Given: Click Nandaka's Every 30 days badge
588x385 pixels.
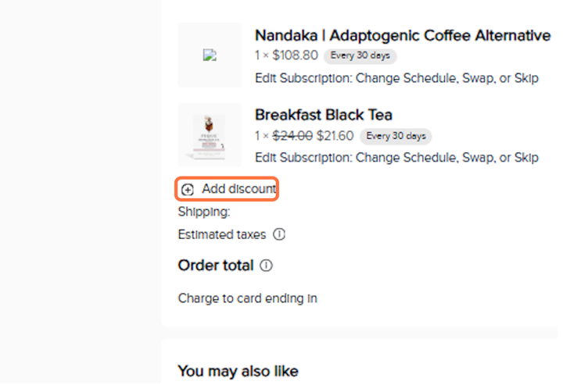Looking at the screenshot, I should 360,56.
